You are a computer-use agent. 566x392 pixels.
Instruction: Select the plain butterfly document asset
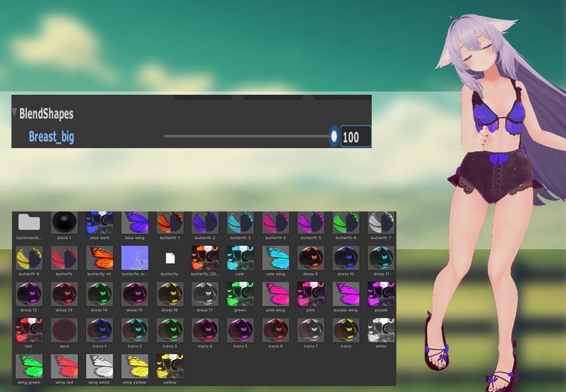pyautogui.click(x=170, y=258)
